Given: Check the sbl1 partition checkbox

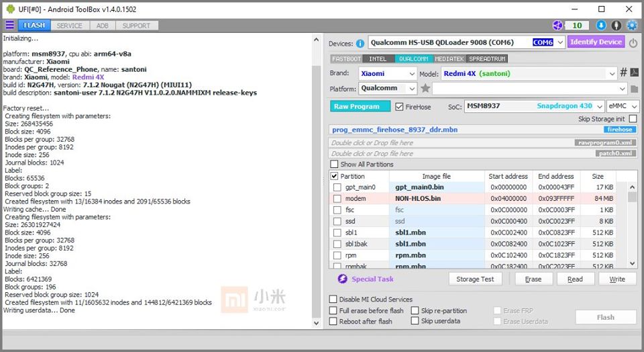Looking at the screenshot, I should coord(337,232).
